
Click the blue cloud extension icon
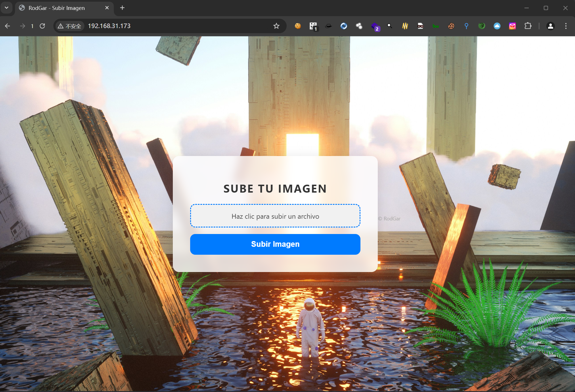497,26
